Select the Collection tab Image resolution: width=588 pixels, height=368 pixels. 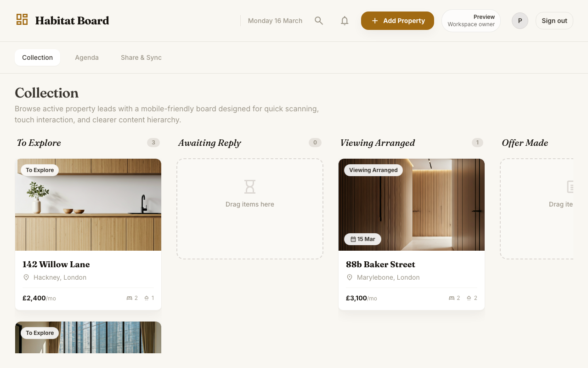click(37, 57)
